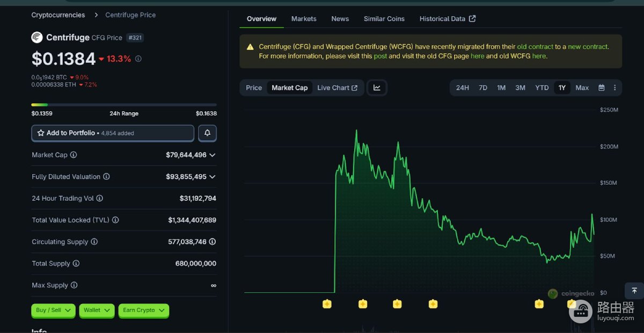Click the external link icon on Historical Data

472,18
